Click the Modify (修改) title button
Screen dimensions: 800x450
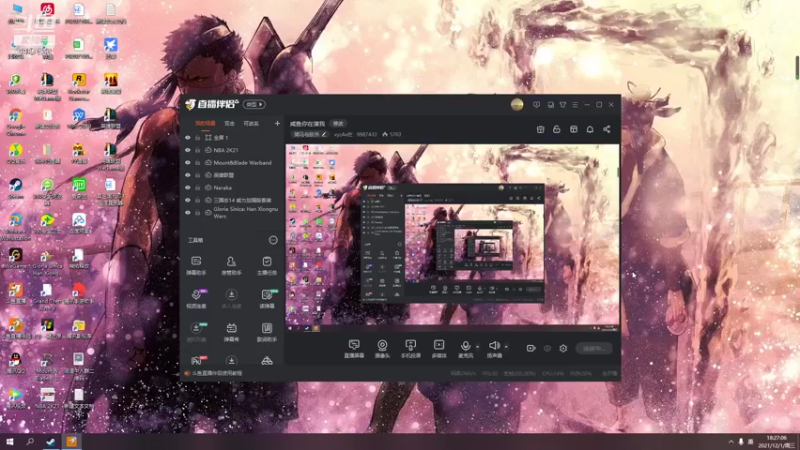(338, 123)
